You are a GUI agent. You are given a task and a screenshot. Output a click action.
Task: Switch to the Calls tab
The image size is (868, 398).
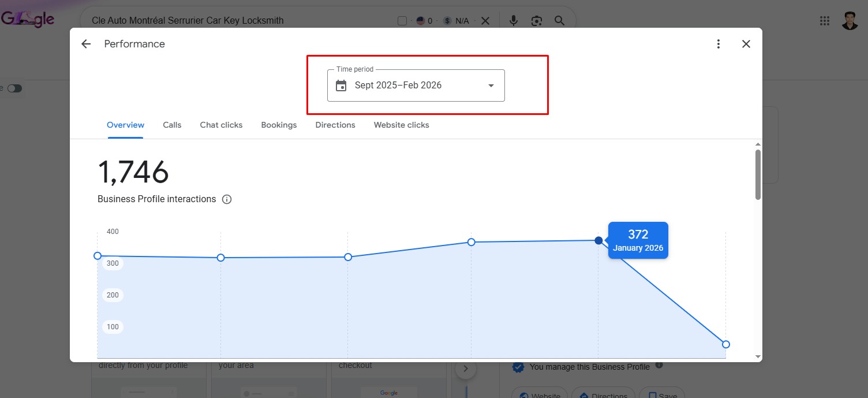click(x=172, y=125)
